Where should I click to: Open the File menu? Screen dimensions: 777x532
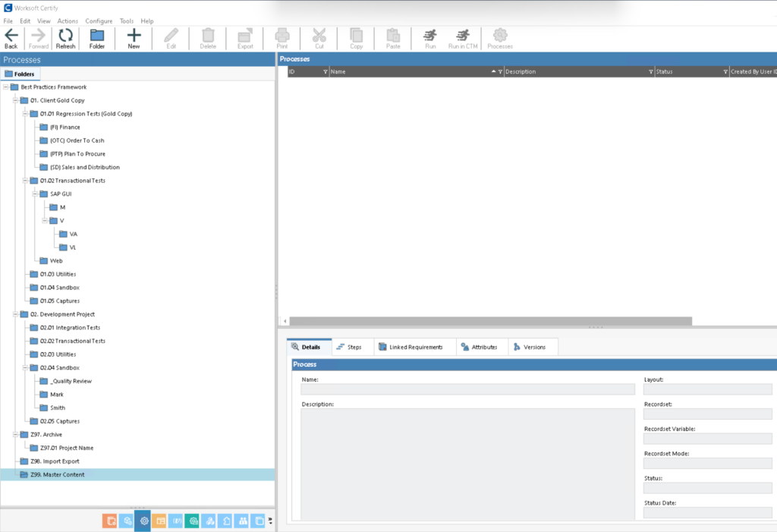[8, 20]
